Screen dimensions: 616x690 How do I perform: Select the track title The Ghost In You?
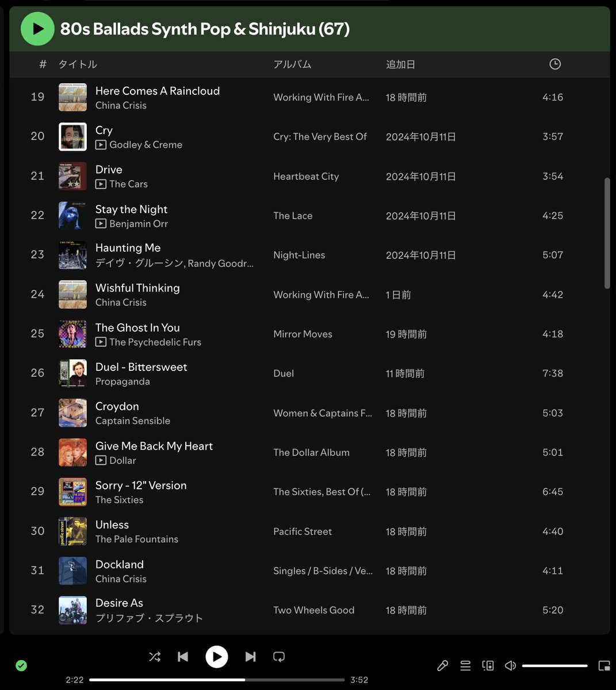(x=137, y=328)
